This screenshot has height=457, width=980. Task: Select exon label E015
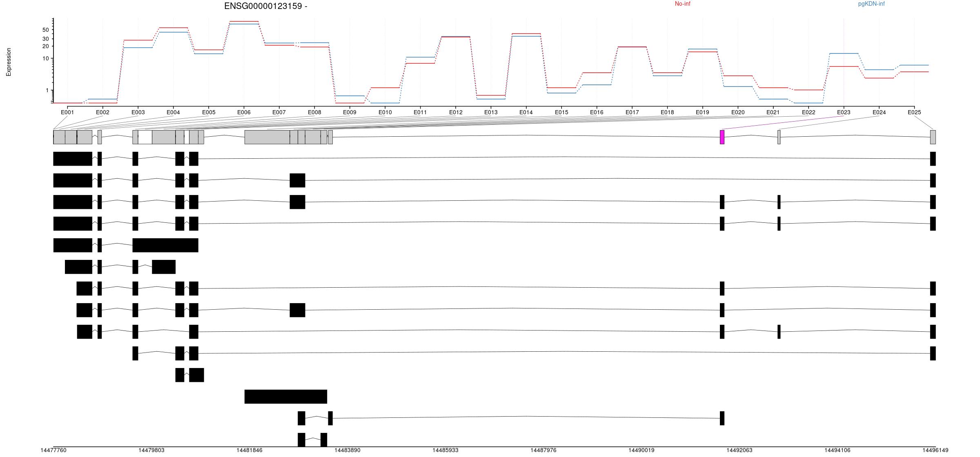[561, 112]
